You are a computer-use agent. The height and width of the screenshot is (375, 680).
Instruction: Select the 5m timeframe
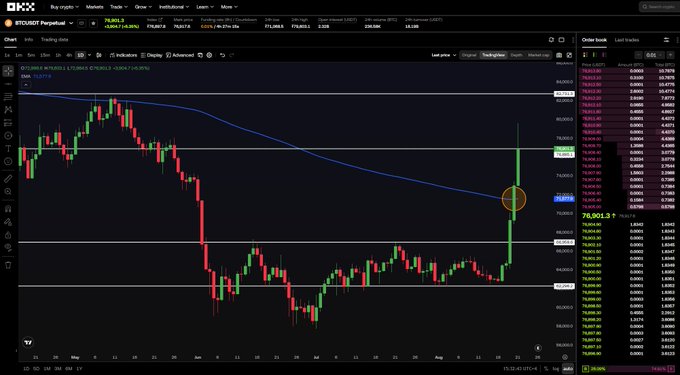point(31,55)
